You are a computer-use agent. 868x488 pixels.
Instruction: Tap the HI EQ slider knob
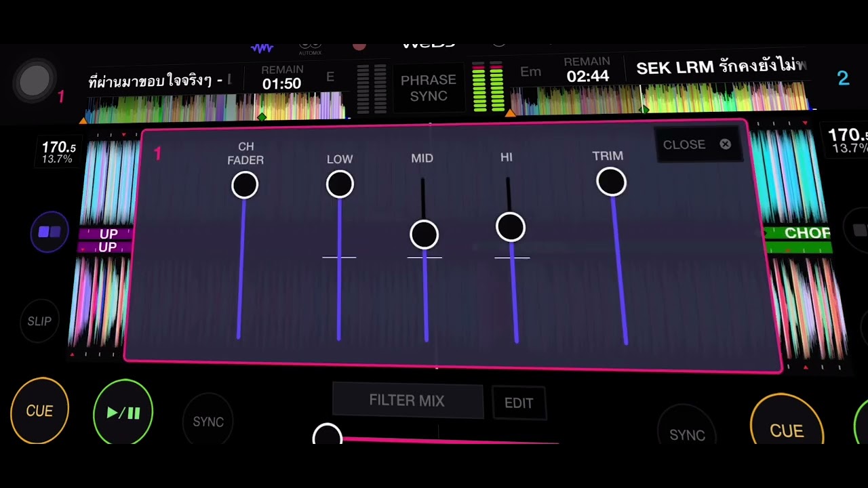click(x=511, y=228)
